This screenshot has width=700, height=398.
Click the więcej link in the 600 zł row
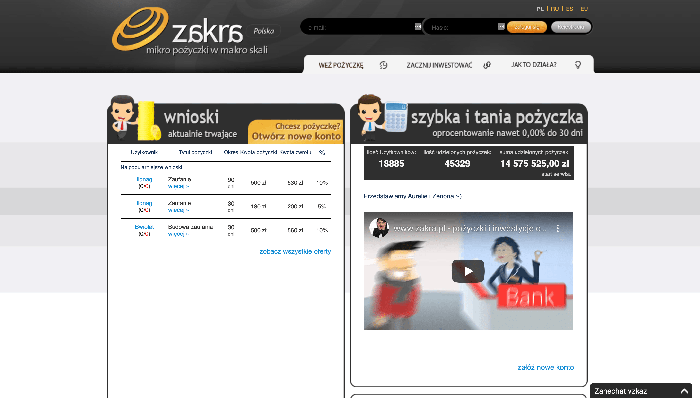[x=178, y=187]
